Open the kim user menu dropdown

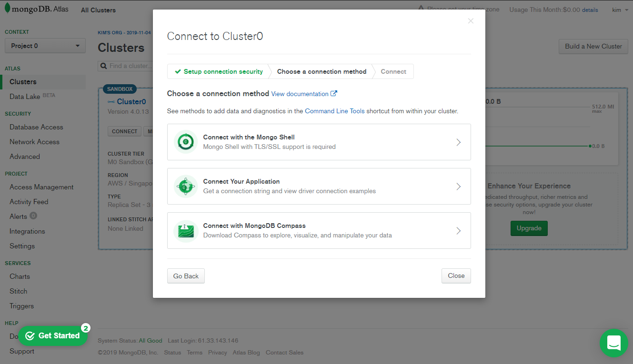tap(620, 10)
